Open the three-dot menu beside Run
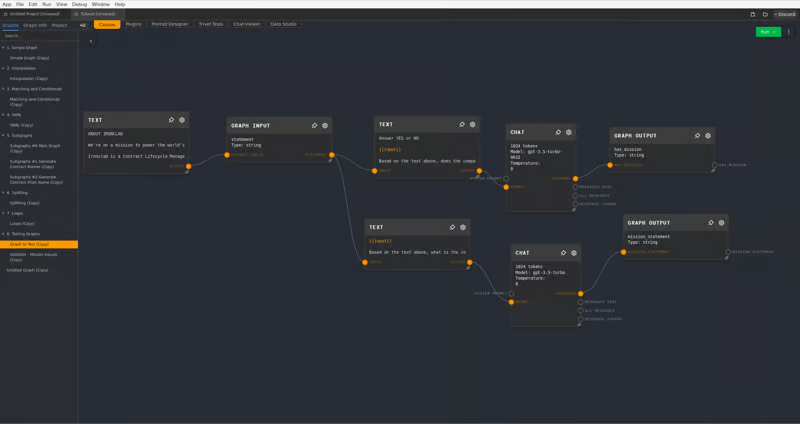800x424 pixels. [789, 32]
